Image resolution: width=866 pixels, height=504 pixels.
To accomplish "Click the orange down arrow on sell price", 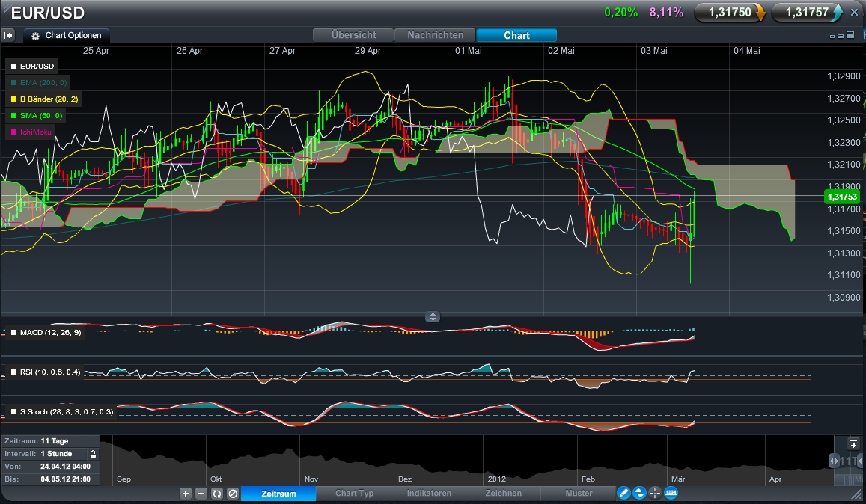I will (760, 13).
